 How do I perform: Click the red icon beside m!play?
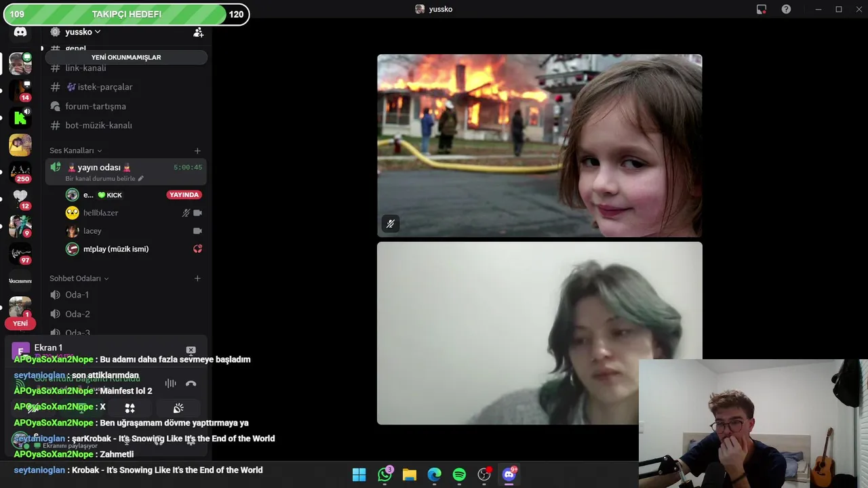[x=197, y=249]
